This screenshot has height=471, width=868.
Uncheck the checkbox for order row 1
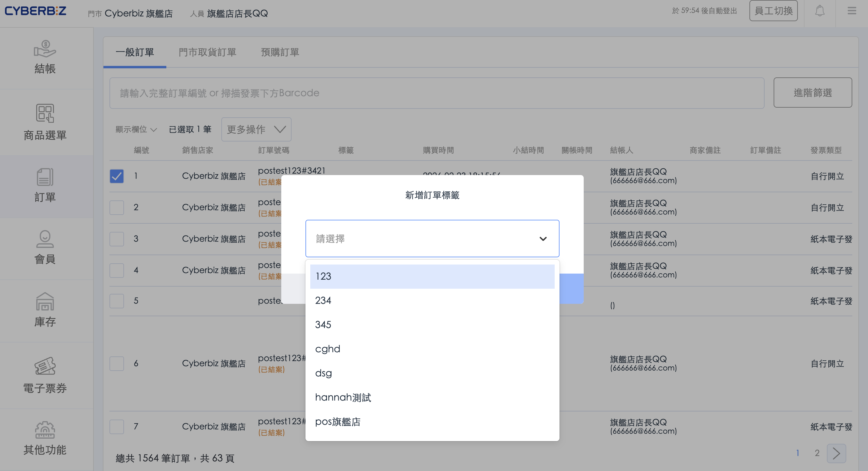pos(116,176)
